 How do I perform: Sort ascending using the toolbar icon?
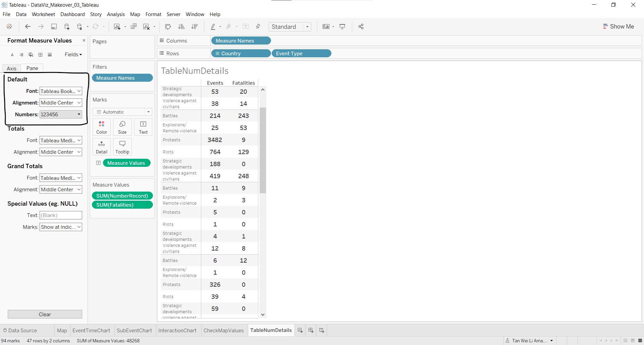click(x=181, y=27)
